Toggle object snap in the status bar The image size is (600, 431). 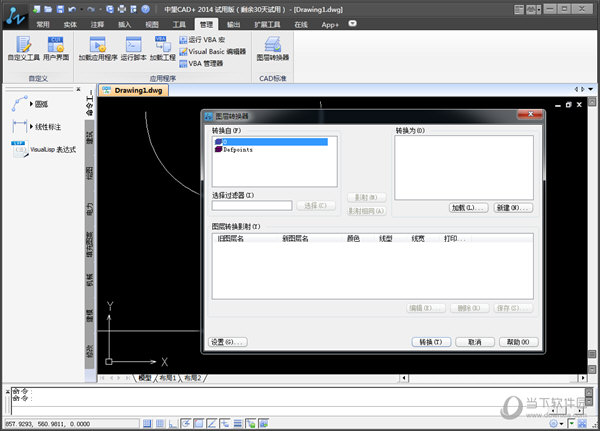[199, 423]
